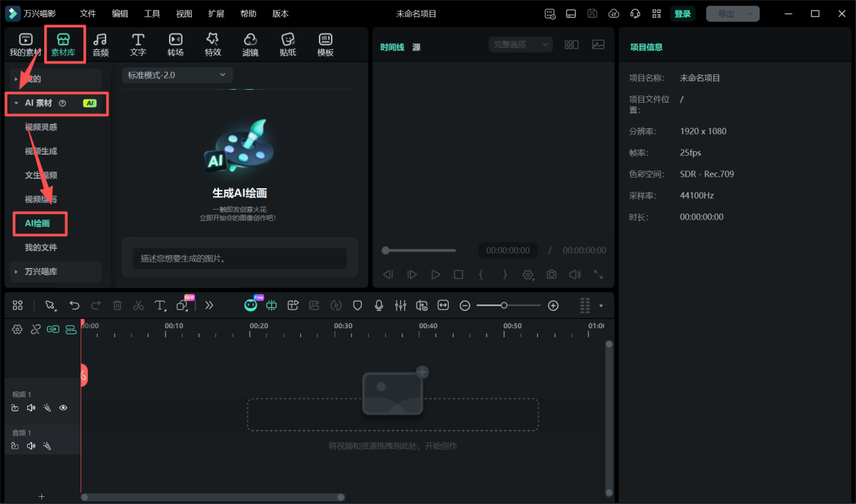Click the timeline zoom slider
The width and height of the screenshot is (856, 504).
(x=508, y=305)
